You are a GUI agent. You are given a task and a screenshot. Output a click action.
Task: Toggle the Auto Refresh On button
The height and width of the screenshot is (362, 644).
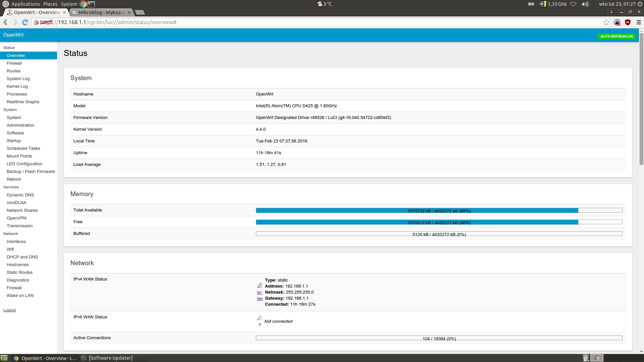[616, 36]
